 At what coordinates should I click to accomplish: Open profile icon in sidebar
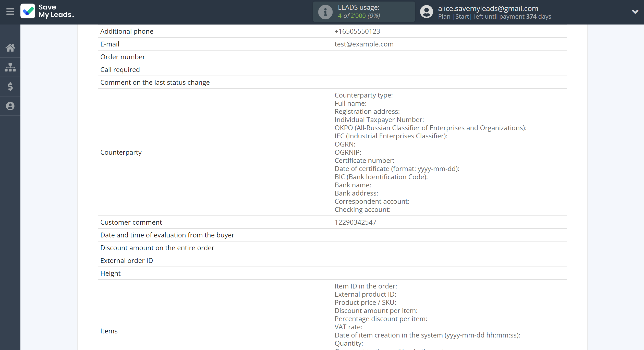[10, 106]
